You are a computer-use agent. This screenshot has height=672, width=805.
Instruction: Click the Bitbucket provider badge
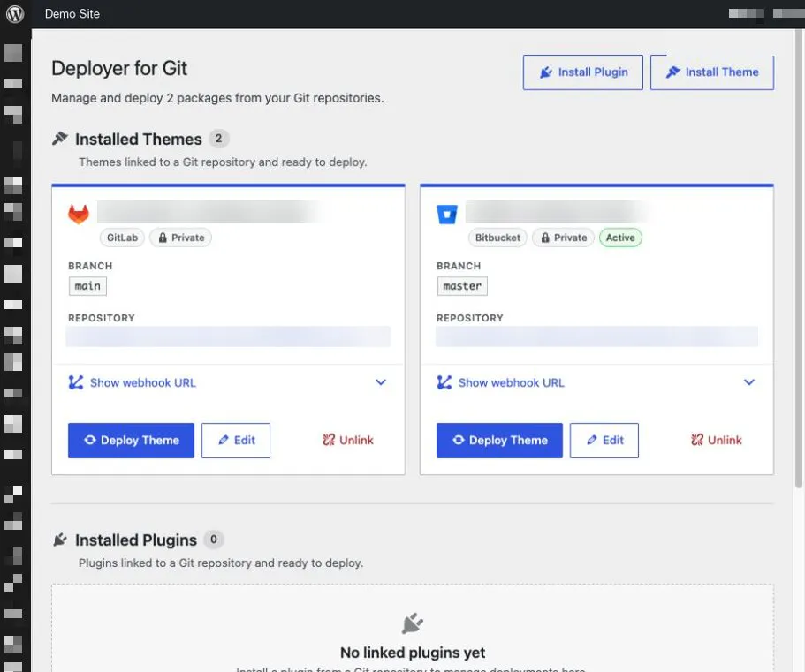point(497,238)
